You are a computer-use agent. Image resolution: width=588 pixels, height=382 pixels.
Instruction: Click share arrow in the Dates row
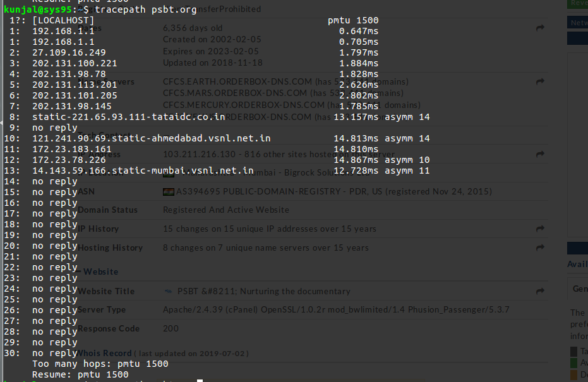[540, 28]
